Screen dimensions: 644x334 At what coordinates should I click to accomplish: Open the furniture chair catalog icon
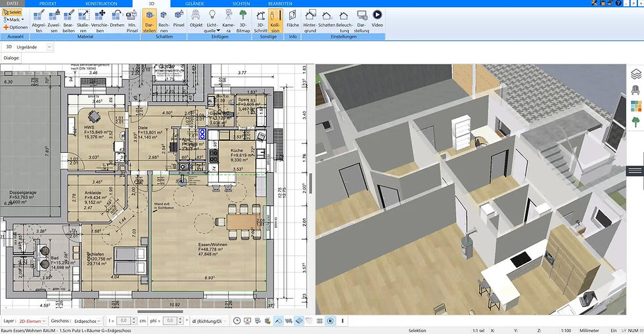636,89
